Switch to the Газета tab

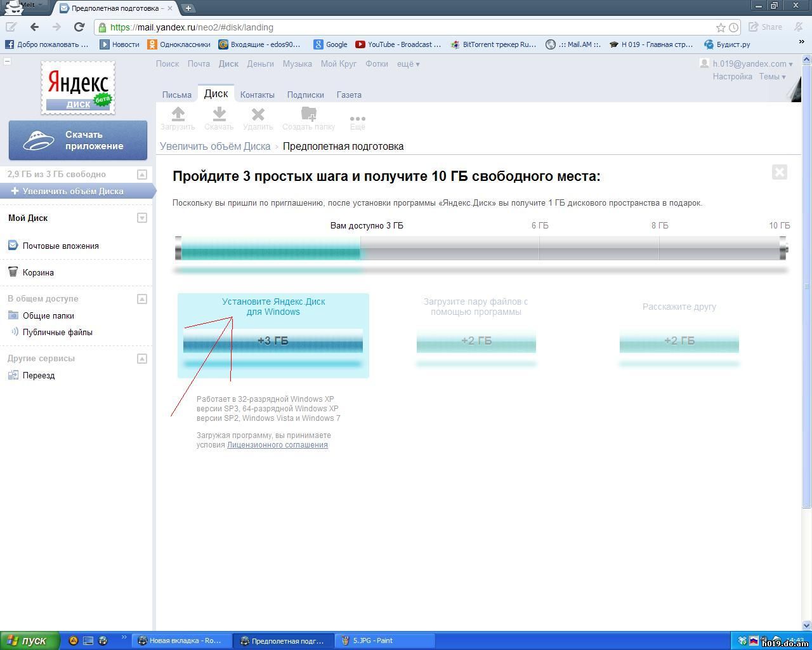pyautogui.click(x=349, y=95)
